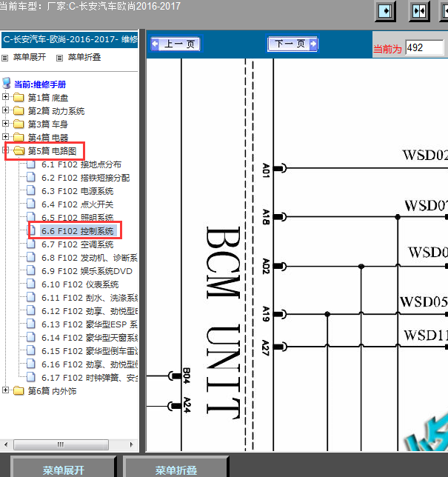Open 6.5 F102 照明系统 page
Viewport: 448px width, 477px height.
[77, 217]
